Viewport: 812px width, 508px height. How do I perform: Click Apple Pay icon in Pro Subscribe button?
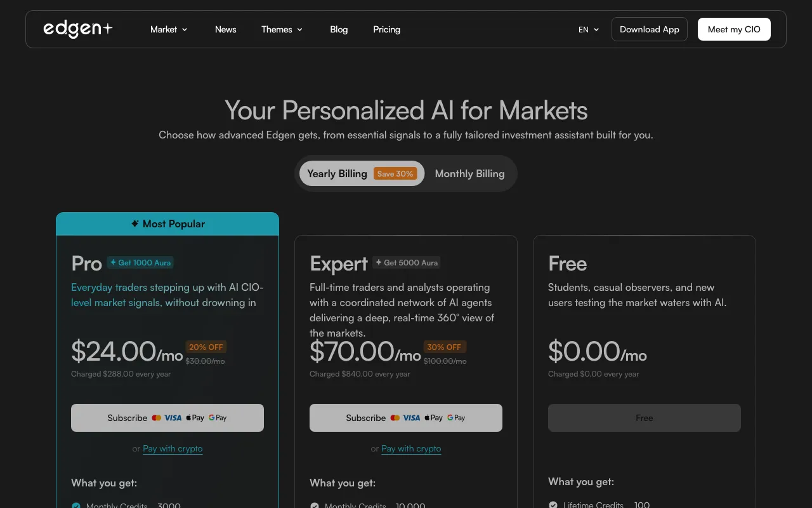[x=195, y=418]
